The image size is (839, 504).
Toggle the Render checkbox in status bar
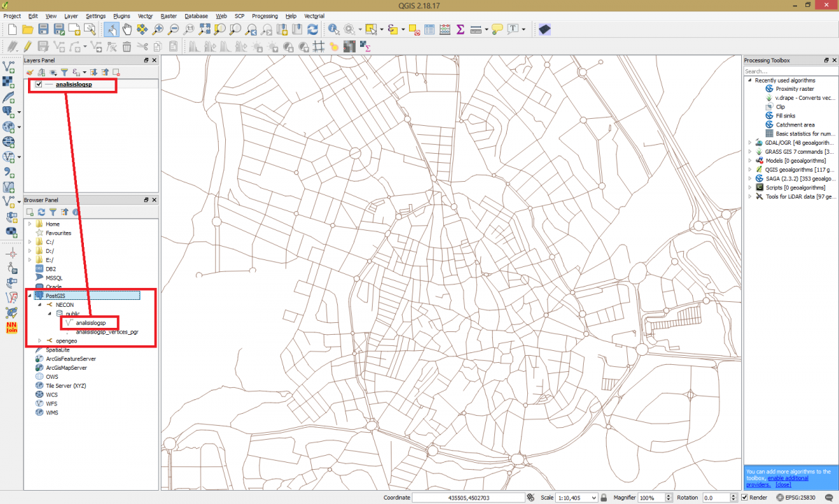click(745, 497)
